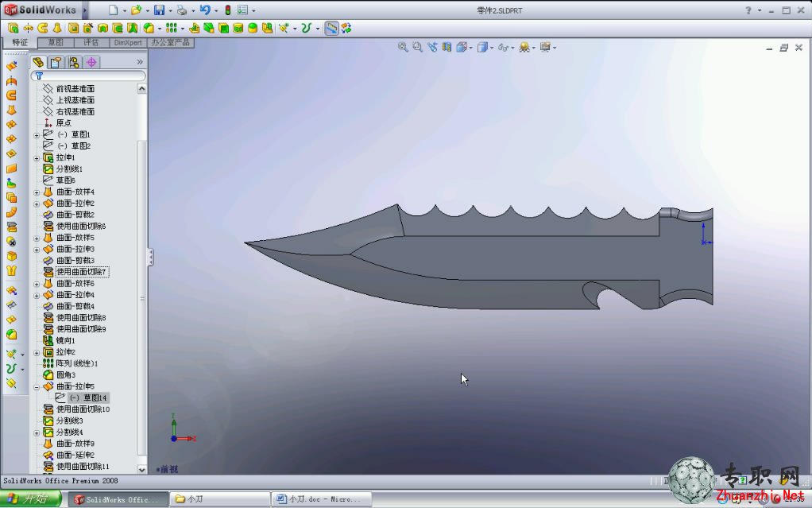Switch to the DimXpert tab
This screenshot has height=508, width=812.
[128, 42]
